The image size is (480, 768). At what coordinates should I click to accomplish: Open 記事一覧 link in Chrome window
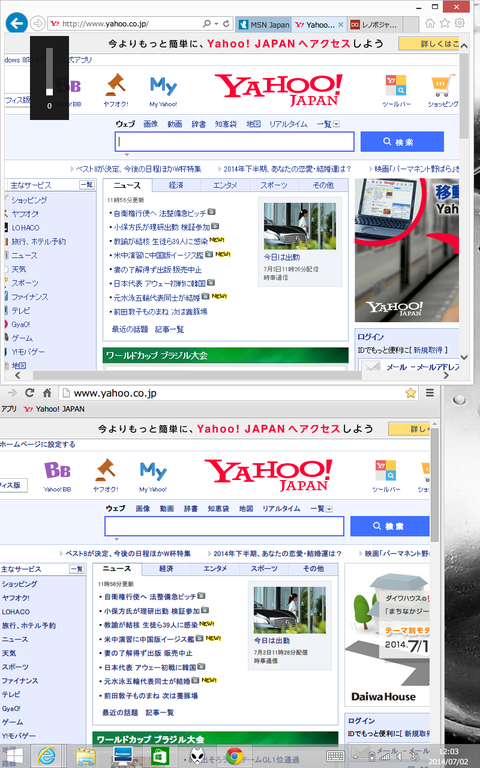[160, 713]
